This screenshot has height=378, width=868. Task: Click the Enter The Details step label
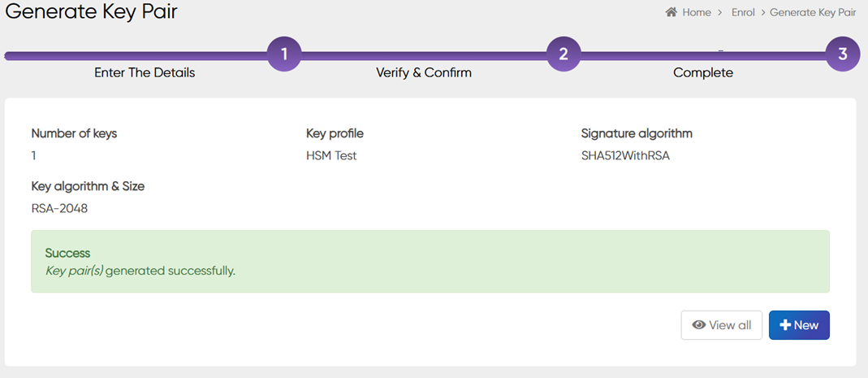pos(145,72)
